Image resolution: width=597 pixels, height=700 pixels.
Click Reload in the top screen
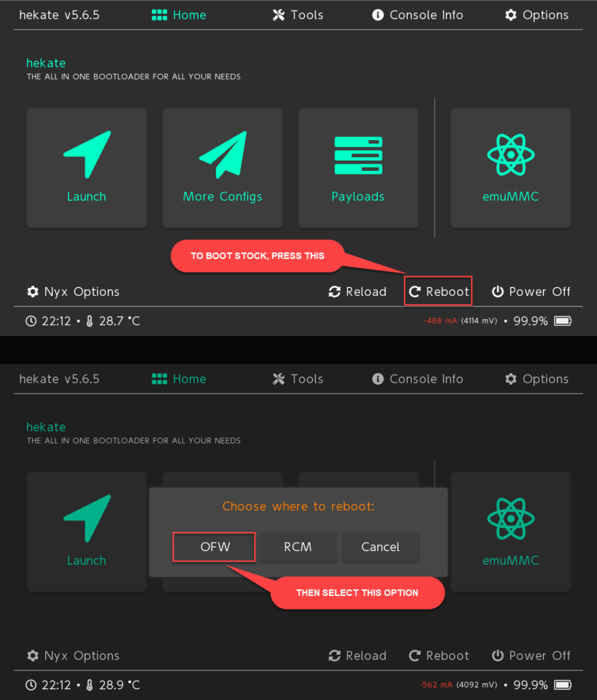[357, 291]
